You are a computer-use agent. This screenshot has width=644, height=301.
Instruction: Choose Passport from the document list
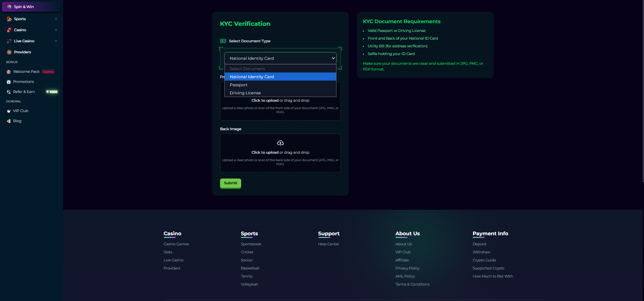[x=280, y=85]
